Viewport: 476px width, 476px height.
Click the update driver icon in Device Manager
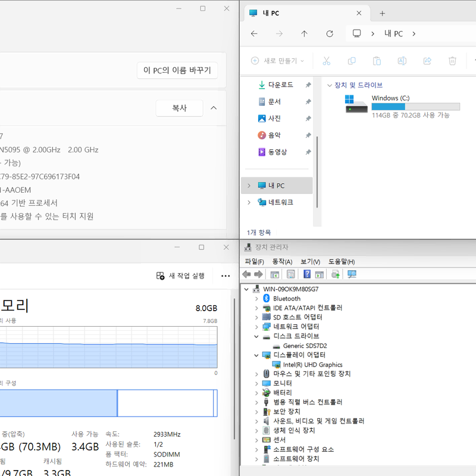[x=335, y=274]
